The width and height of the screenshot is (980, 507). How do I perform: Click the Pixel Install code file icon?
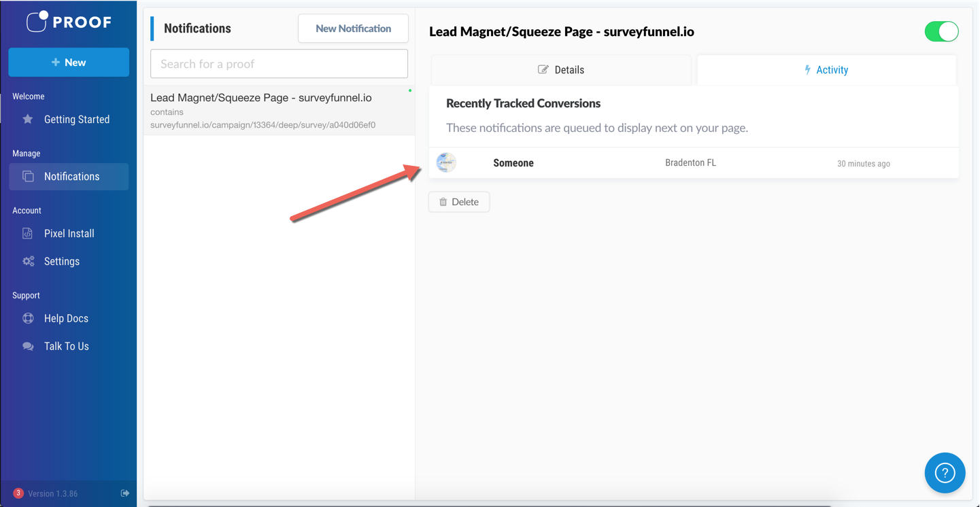[28, 234]
